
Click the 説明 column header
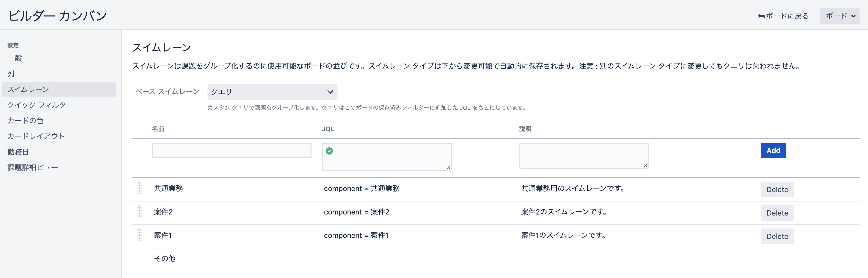tap(525, 129)
